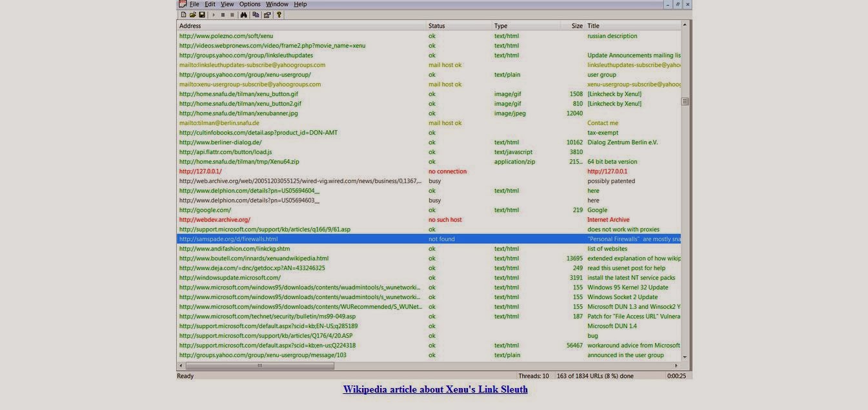Select the xenubanner.jpg address row

tap(429, 113)
